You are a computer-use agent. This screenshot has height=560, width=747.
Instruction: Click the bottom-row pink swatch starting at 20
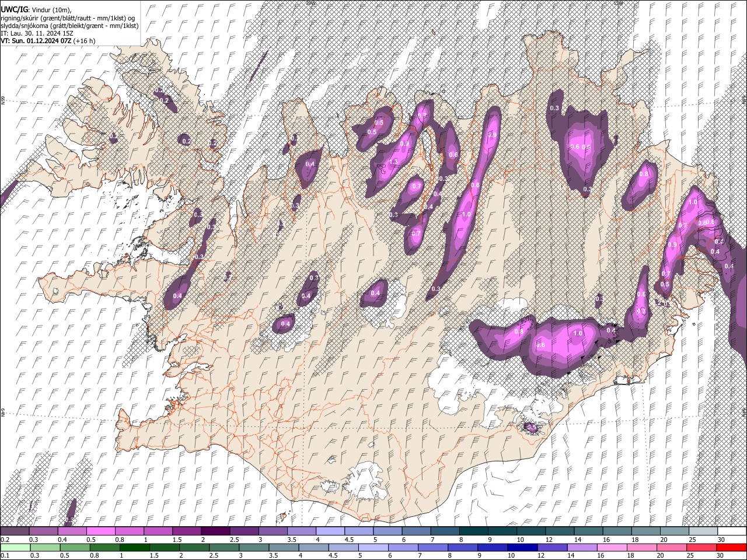[x=671, y=548]
